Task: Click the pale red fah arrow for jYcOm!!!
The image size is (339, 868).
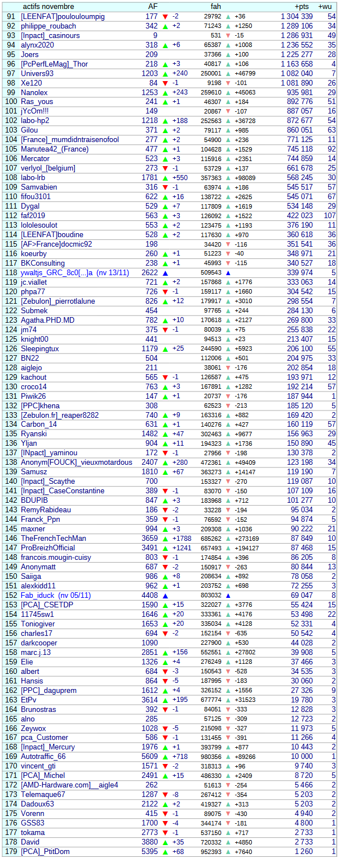Action: 228,111
